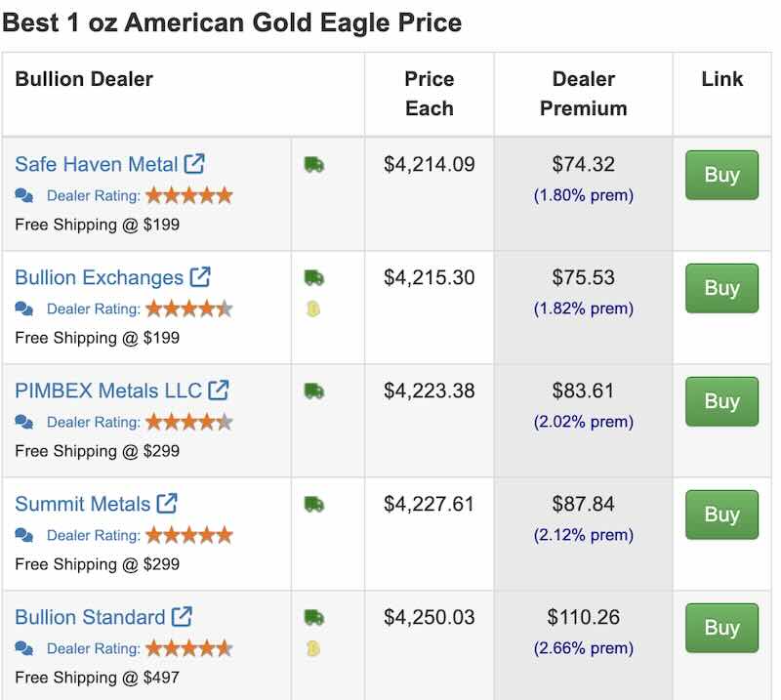781x700 pixels.
Task: Click the chat bubbles icon under Safe Haven Metal
Action: pos(24,195)
